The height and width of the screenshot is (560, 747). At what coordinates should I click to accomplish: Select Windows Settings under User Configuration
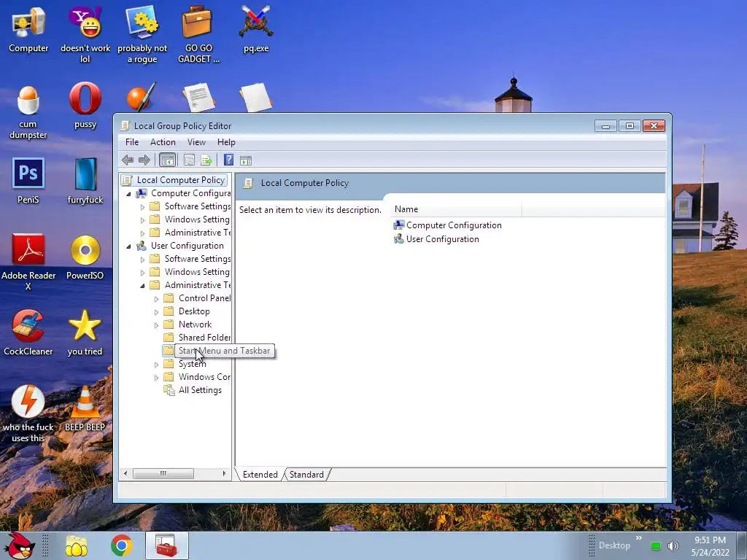point(190,272)
